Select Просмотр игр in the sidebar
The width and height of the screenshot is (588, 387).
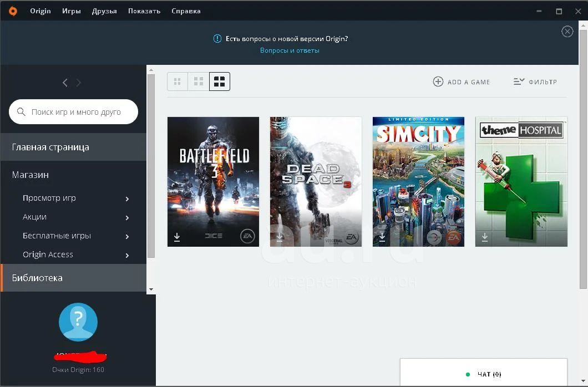coord(49,198)
